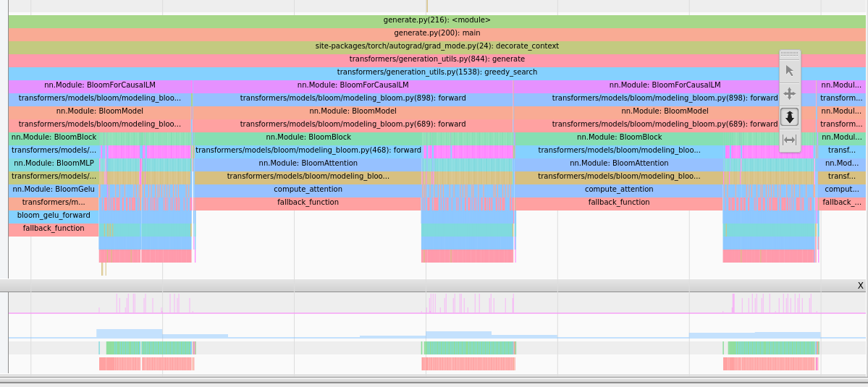This screenshot has width=868, height=387.
Task: Click the bloom_gelu_forward slice
Action: (x=54, y=216)
